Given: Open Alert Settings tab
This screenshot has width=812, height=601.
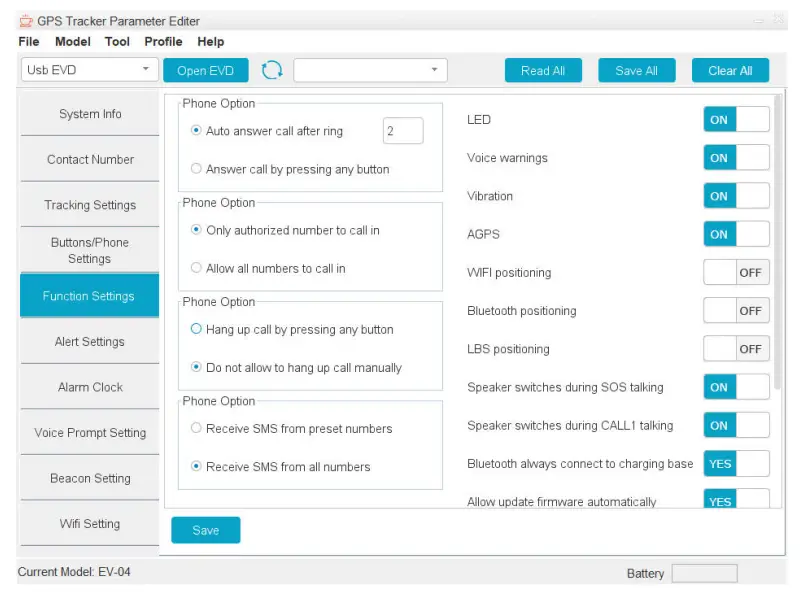Looking at the screenshot, I should [90, 341].
